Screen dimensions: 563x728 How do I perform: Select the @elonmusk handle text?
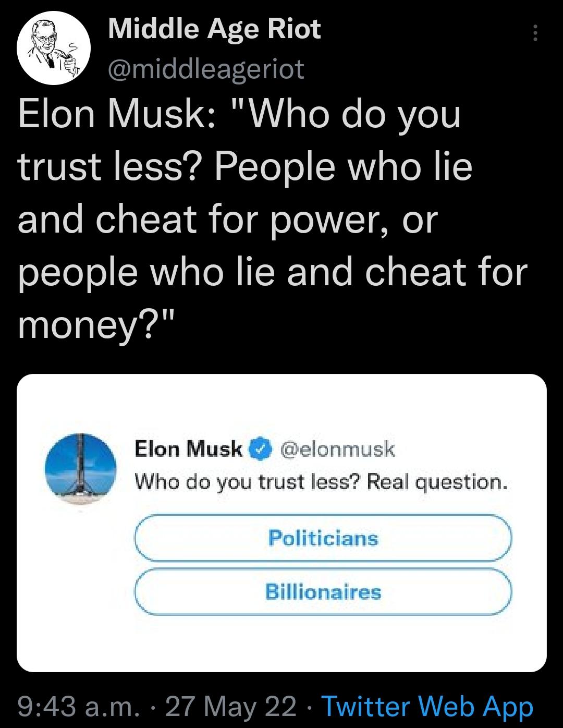(x=339, y=450)
